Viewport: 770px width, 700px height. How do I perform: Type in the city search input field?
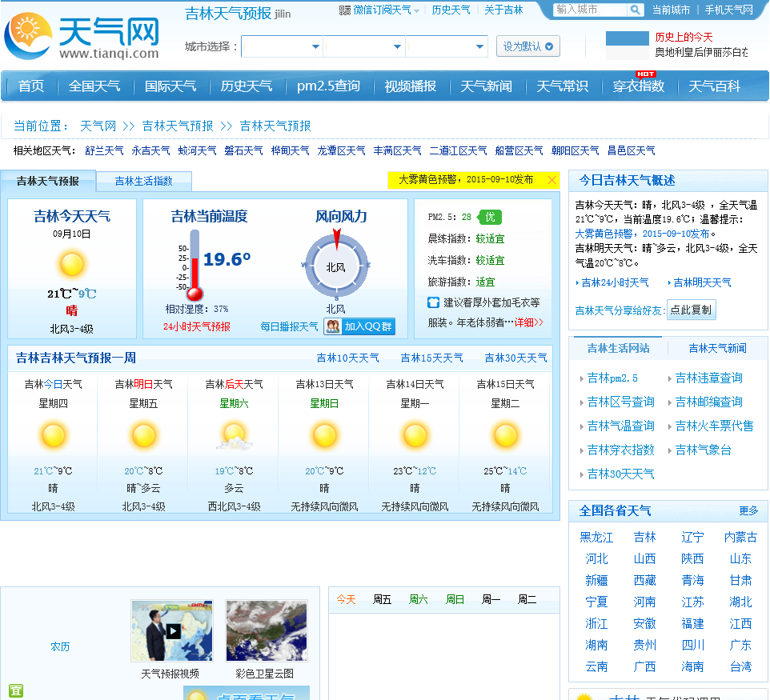pos(589,10)
